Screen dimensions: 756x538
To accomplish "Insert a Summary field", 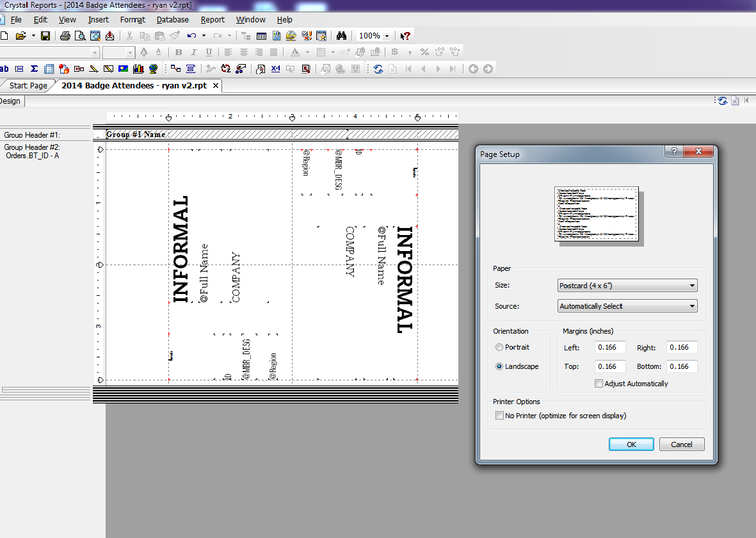I will click(34, 69).
